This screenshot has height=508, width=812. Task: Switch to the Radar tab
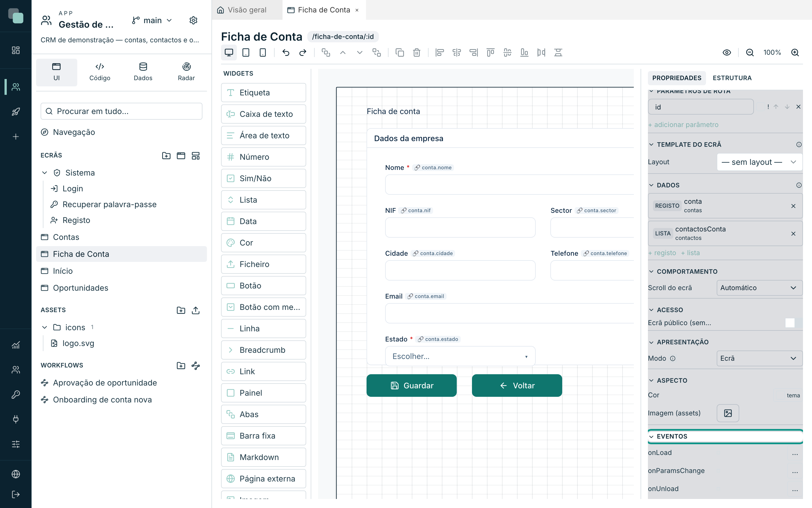(186, 72)
